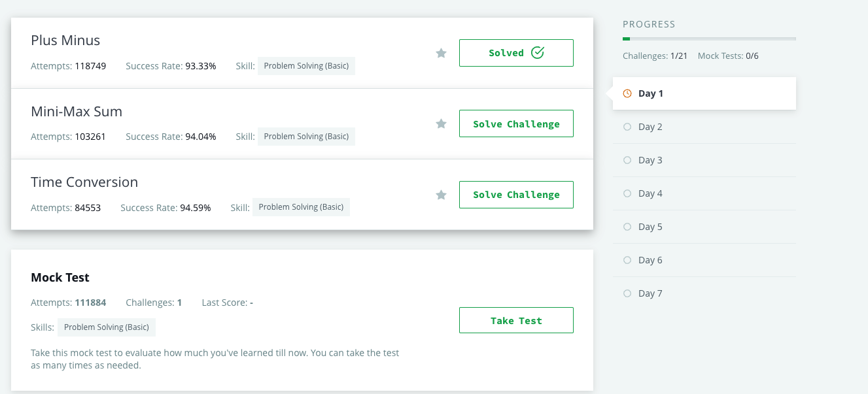Solve the Time Conversion challenge
The width and height of the screenshot is (868, 394).
(516, 195)
